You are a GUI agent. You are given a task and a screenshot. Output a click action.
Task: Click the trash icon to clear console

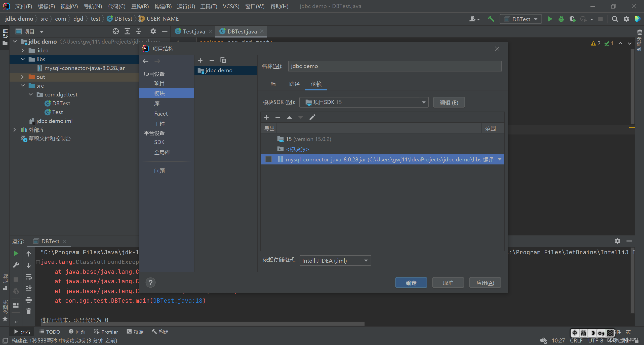coord(29,311)
